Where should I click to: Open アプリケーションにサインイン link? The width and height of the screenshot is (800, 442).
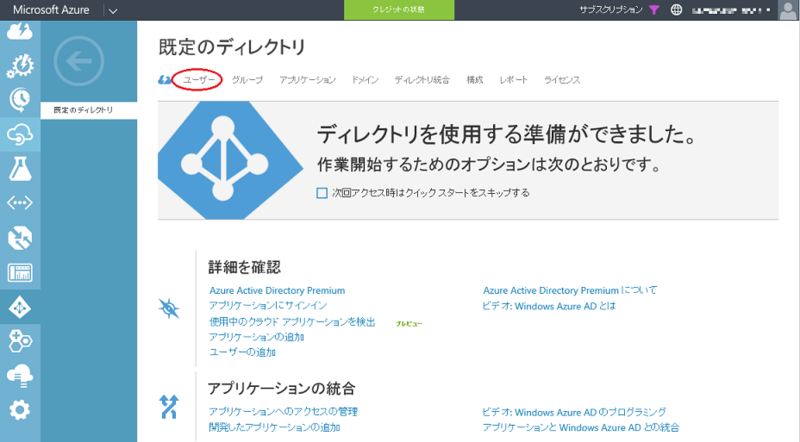(268, 305)
